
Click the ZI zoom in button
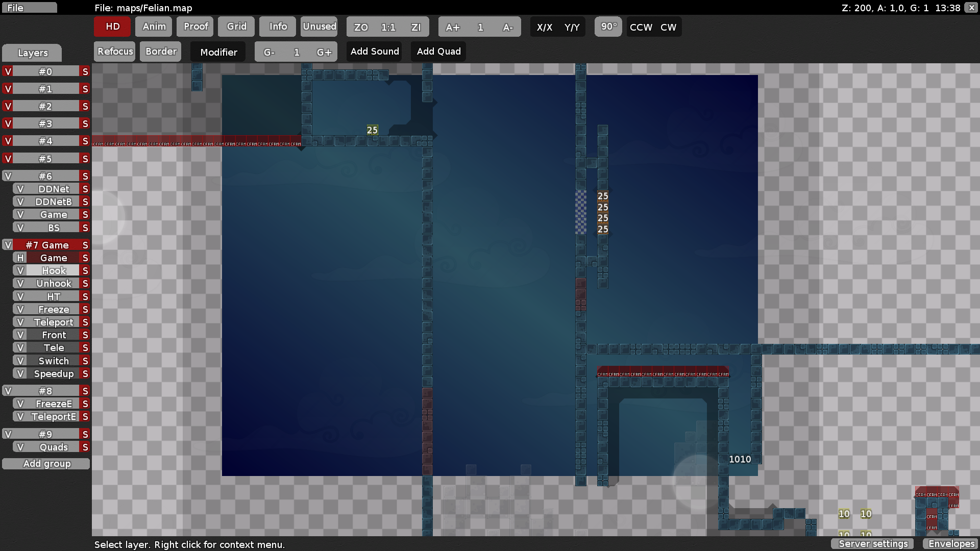415,27
